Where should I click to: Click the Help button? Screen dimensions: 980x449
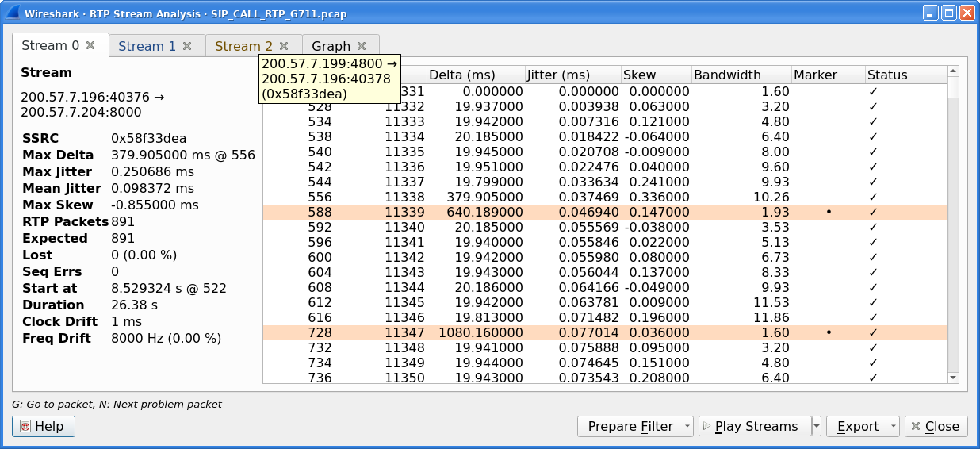44,426
